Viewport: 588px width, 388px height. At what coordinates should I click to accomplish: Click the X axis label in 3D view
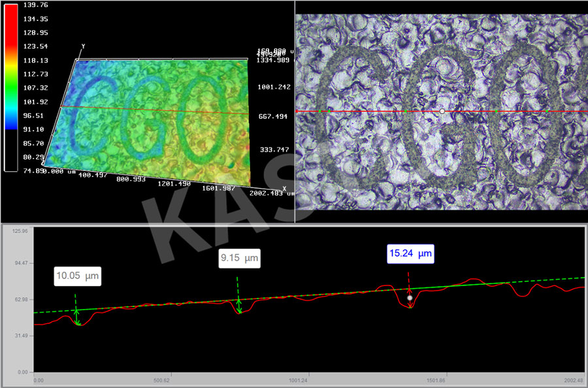coord(284,188)
